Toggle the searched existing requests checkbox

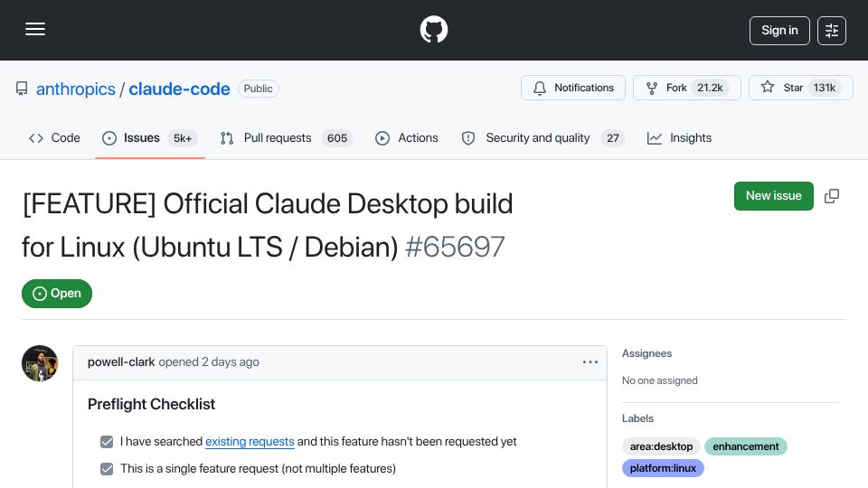coord(107,442)
